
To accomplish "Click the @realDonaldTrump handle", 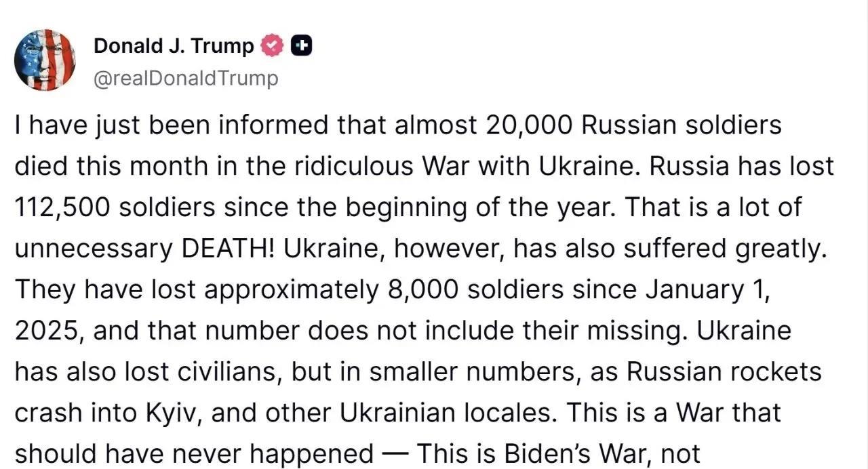I will tap(185, 79).
